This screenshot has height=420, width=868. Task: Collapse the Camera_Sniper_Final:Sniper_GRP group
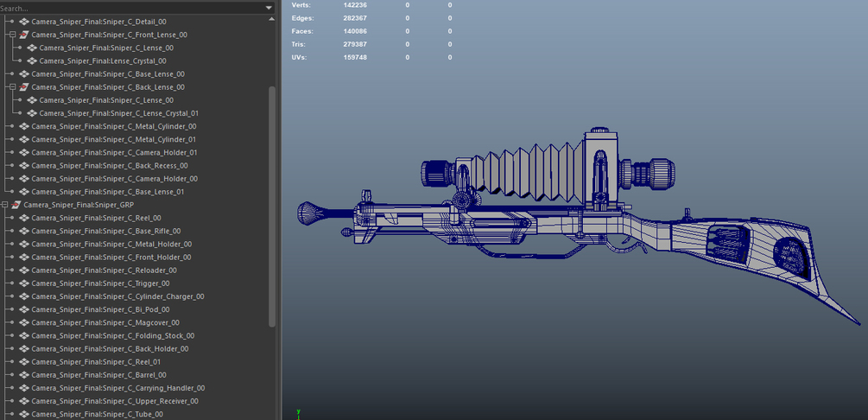click(4, 205)
